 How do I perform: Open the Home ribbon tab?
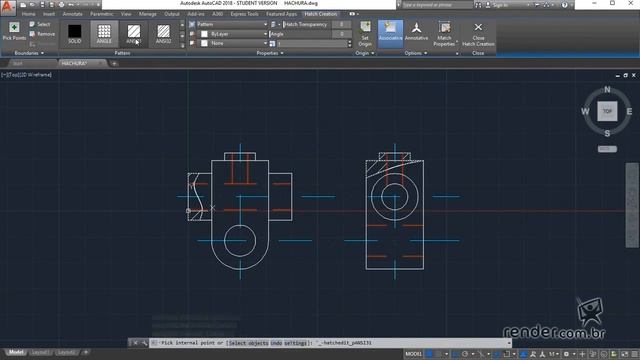pos(29,14)
